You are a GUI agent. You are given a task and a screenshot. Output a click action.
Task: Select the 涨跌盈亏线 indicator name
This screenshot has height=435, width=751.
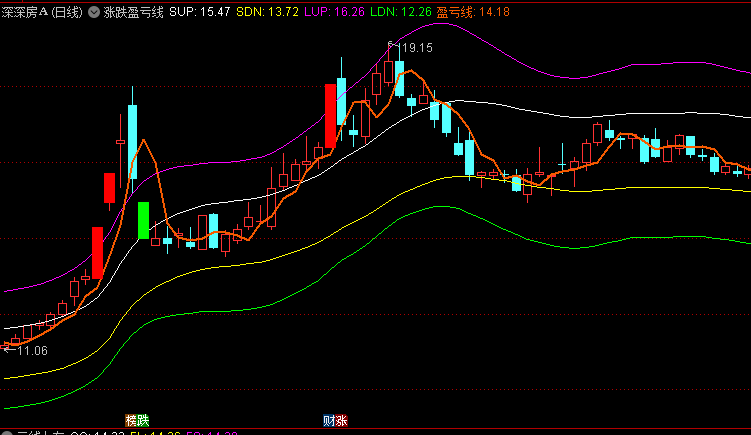pos(134,12)
